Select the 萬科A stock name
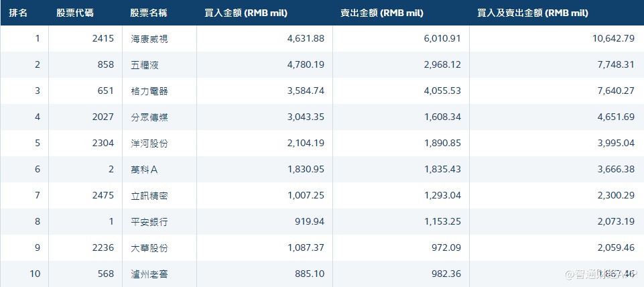 click(145, 170)
